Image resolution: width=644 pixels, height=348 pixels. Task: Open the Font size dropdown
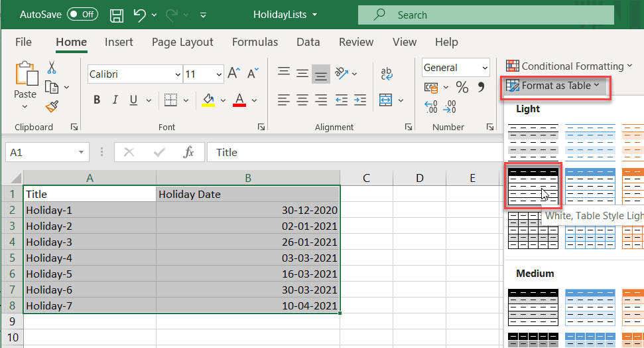point(219,74)
